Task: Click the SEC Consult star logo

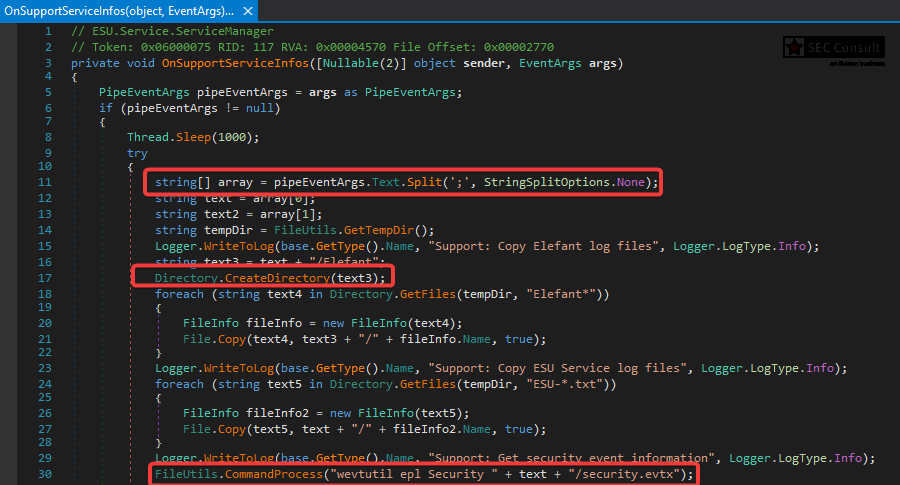Action: tap(794, 47)
